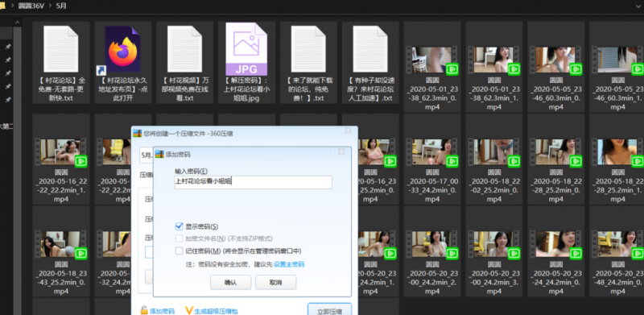Click the topmost pin icon in sidebar

(x=7, y=48)
